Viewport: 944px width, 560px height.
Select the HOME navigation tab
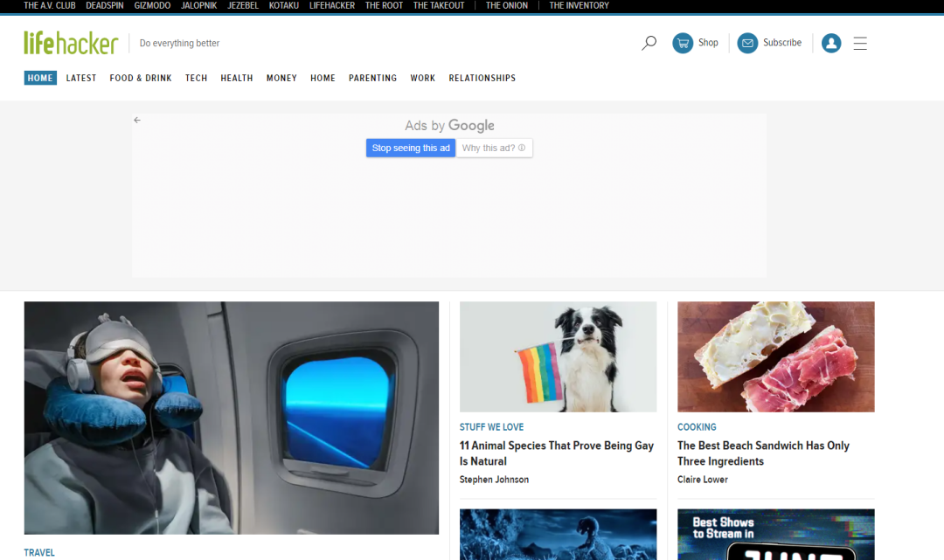[x=40, y=78]
